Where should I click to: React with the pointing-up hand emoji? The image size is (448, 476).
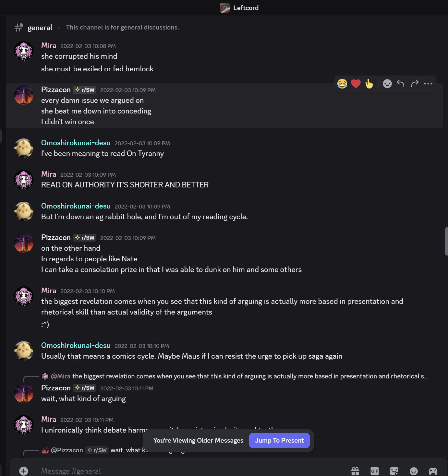point(369,84)
